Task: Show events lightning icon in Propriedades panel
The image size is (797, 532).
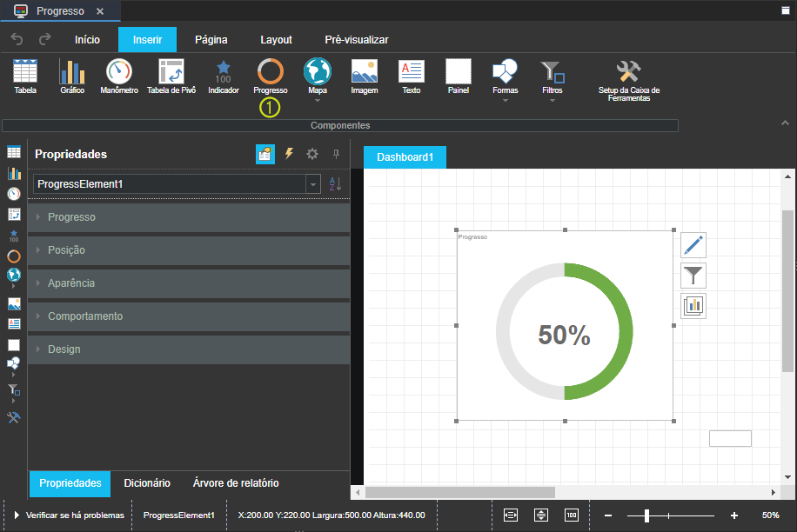Action: pos(289,154)
